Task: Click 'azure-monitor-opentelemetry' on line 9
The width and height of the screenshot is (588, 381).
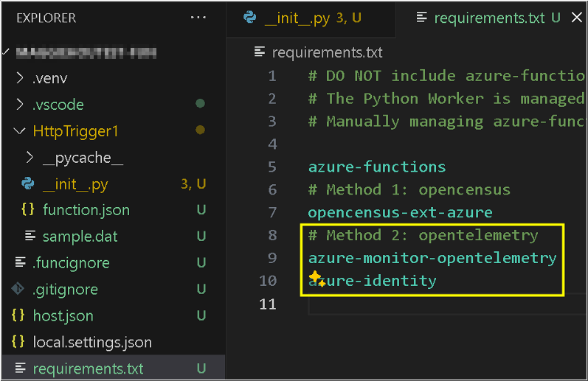Action: (432, 259)
